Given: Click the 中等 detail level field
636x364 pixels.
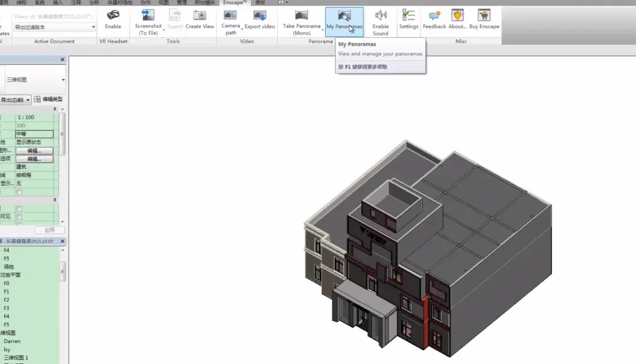Looking at the screenshot, I should coord(34,134).
